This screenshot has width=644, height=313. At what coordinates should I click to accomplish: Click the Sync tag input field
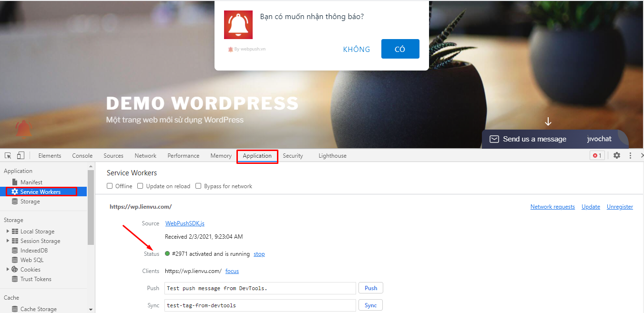pos(260,305)
